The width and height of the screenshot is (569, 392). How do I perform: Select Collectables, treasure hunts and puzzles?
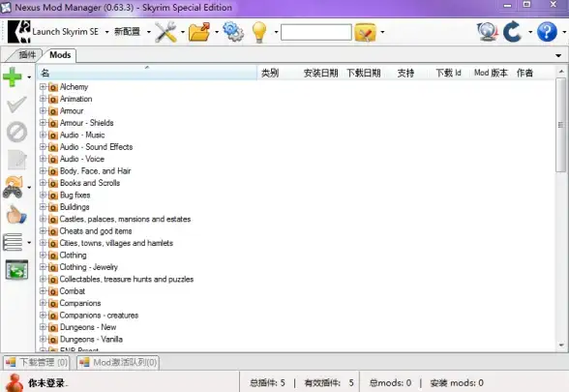tap(126, 279)
